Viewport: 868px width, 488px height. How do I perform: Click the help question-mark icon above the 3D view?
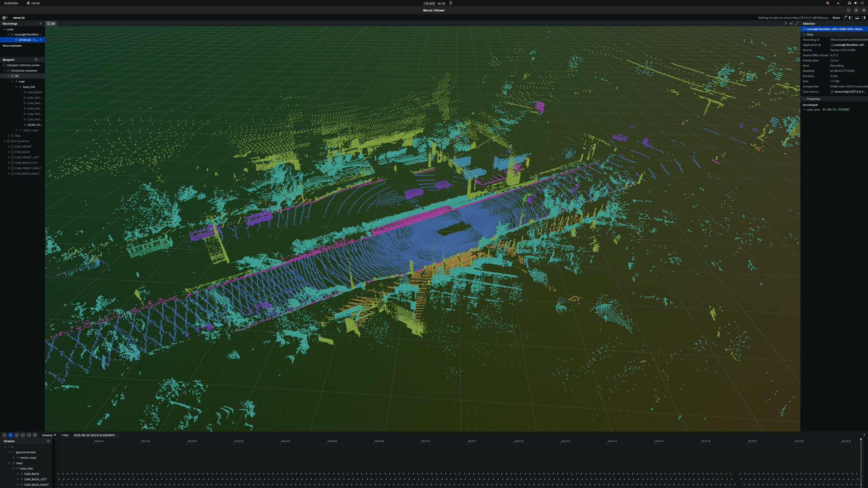[x=786, y=23]
